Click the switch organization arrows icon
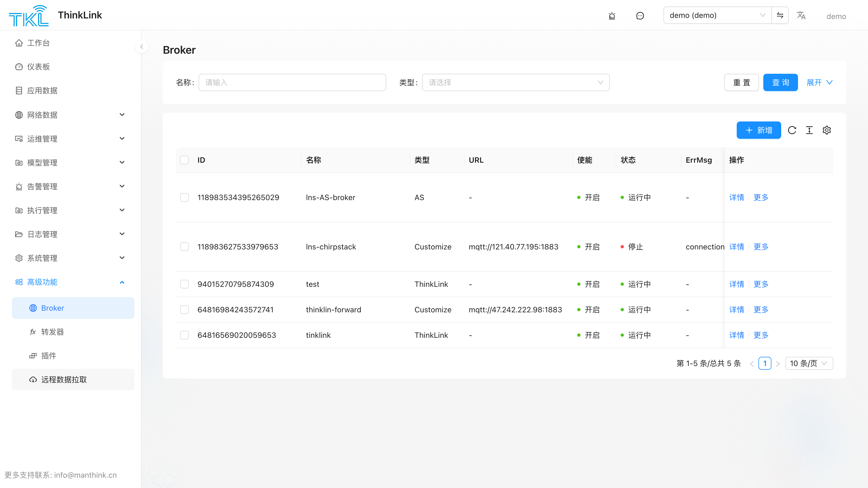868x488 pixels. pos(780,15)
